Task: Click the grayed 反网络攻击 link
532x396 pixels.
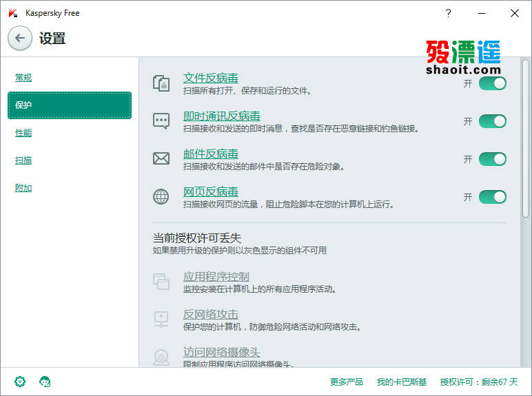Action: (x=211, y=315)
